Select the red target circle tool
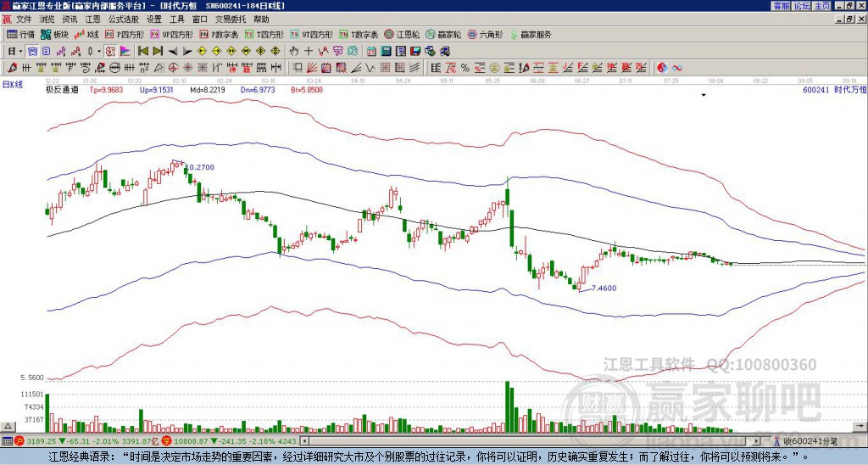This screenshot has height=465, width=868. 173,68
